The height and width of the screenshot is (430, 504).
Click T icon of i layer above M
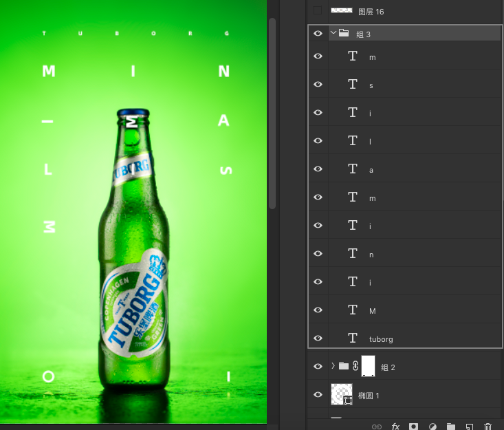click(353, 281)
